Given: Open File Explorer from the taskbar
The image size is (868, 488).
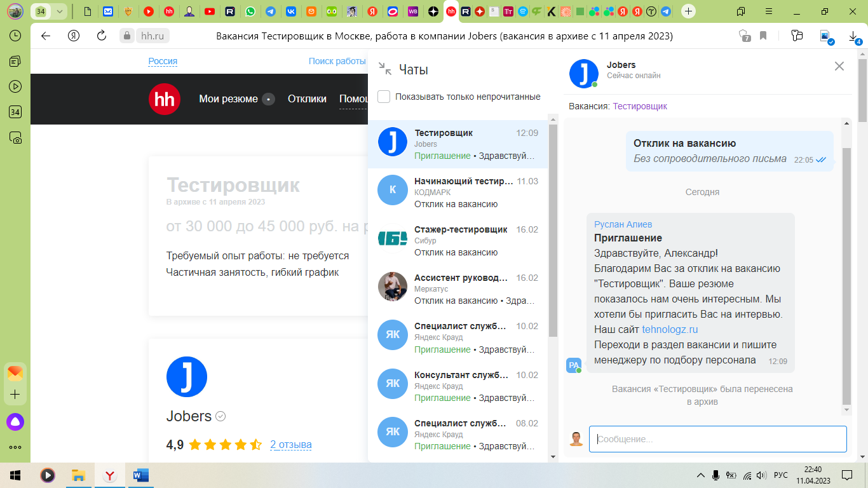Looking at the screenshot, I should (x=78, y=475).
